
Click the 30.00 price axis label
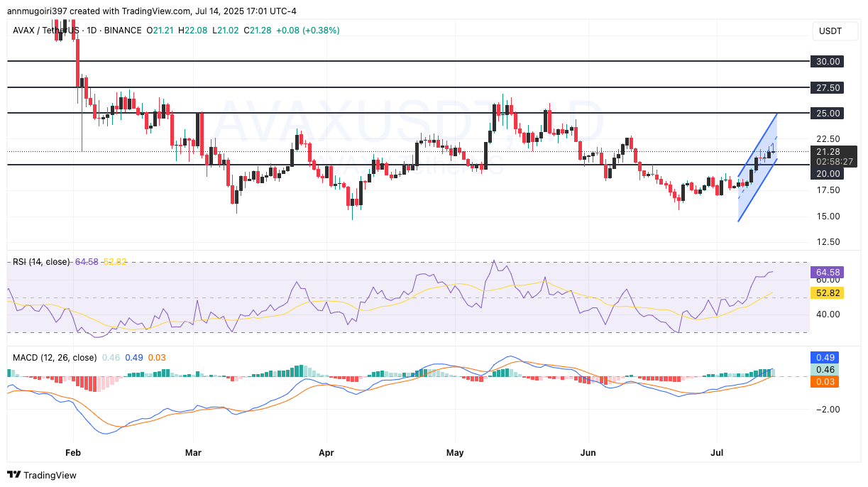click(828, 62)
